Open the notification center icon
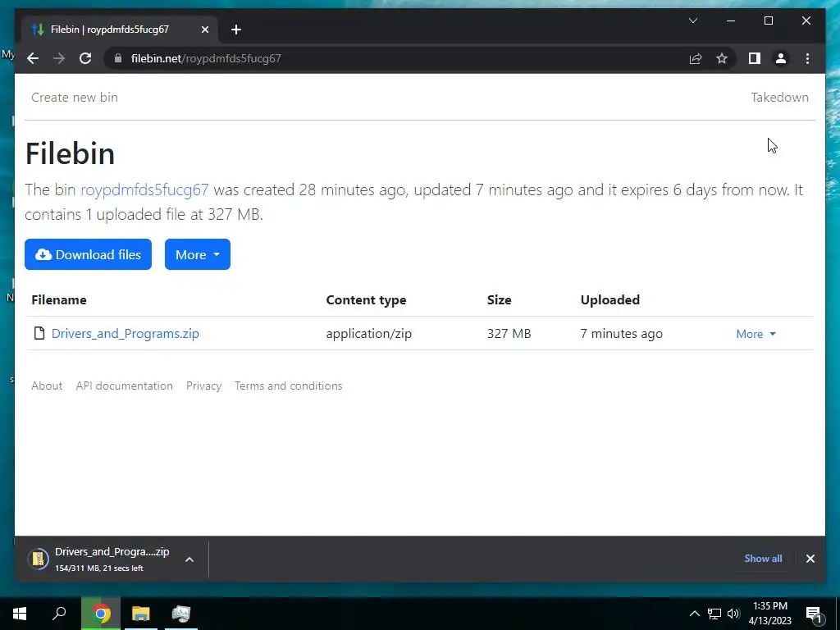840x630 pixels. click(x=815, y=614)
